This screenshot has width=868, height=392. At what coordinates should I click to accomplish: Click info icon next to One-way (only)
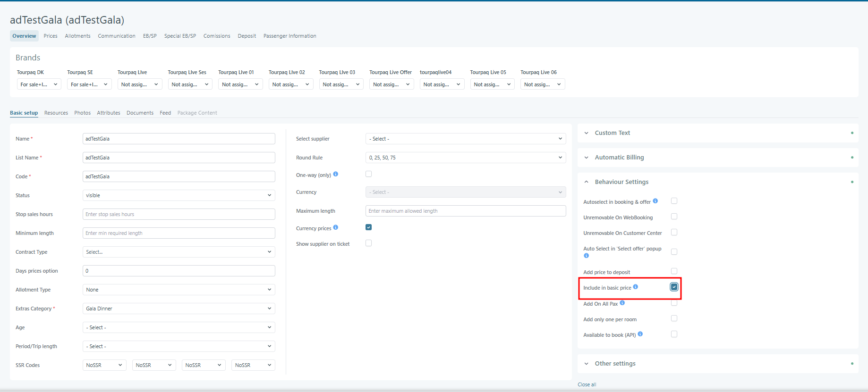click(x=336, y=174)
